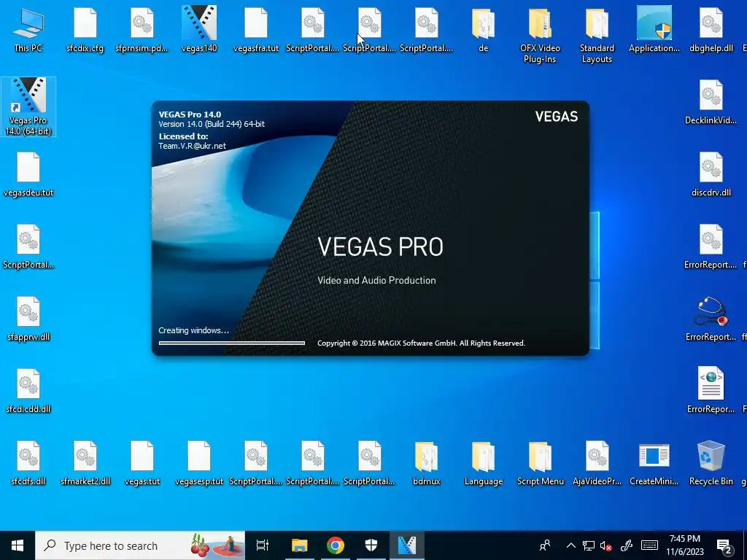Image resolution: width=747 pixels, height=560 pixels.
Task: Open Windows Security shield in taskbar
Action: tap(371, 545)
